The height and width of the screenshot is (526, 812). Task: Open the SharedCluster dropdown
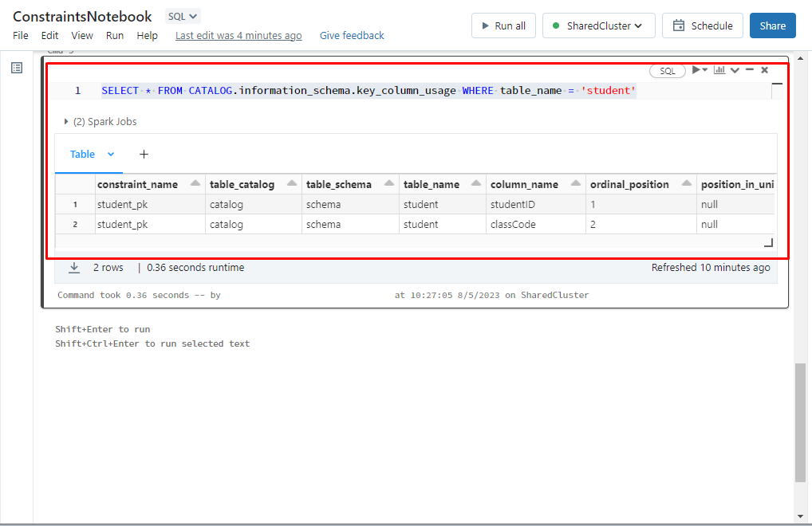[x=598, y=26]
